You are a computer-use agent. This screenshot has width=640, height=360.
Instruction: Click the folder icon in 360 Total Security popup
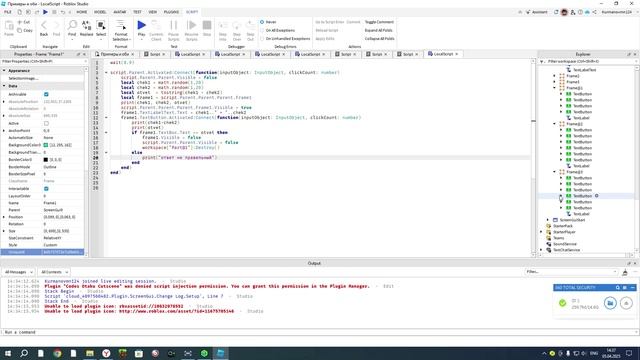(610, 303)
